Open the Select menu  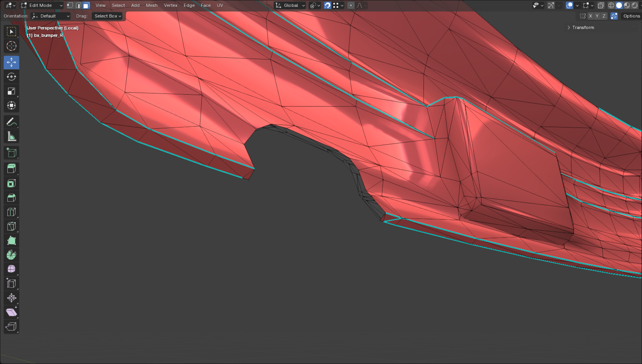click(118, 5)
